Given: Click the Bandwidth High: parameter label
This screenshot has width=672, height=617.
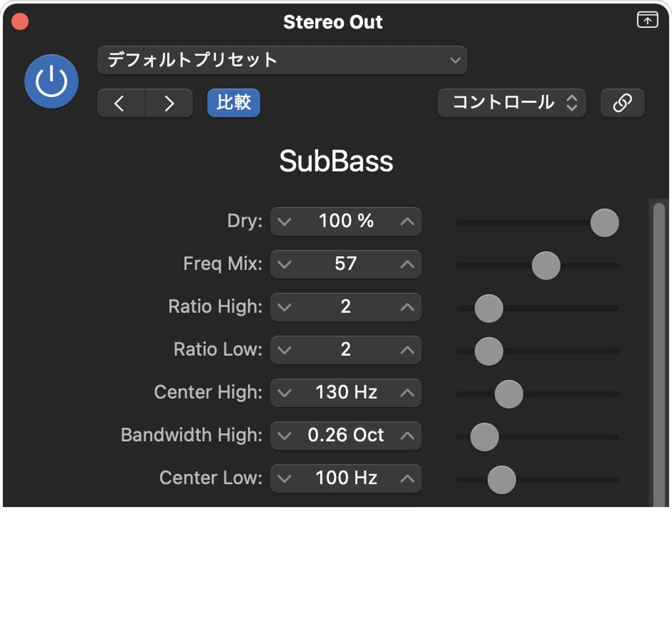Looking at the screenshot, I should (x=192, y=435).
